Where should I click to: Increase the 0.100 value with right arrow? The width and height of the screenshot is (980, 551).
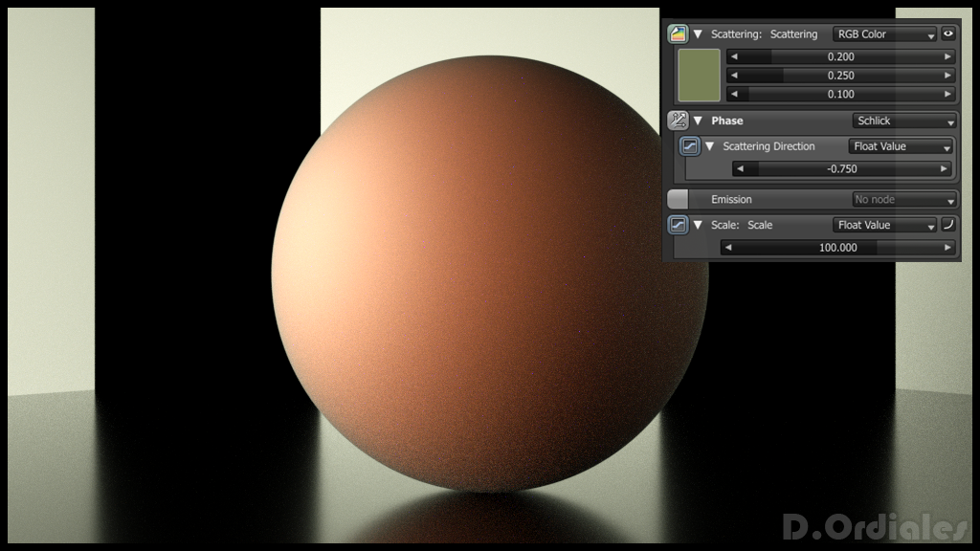947,95
